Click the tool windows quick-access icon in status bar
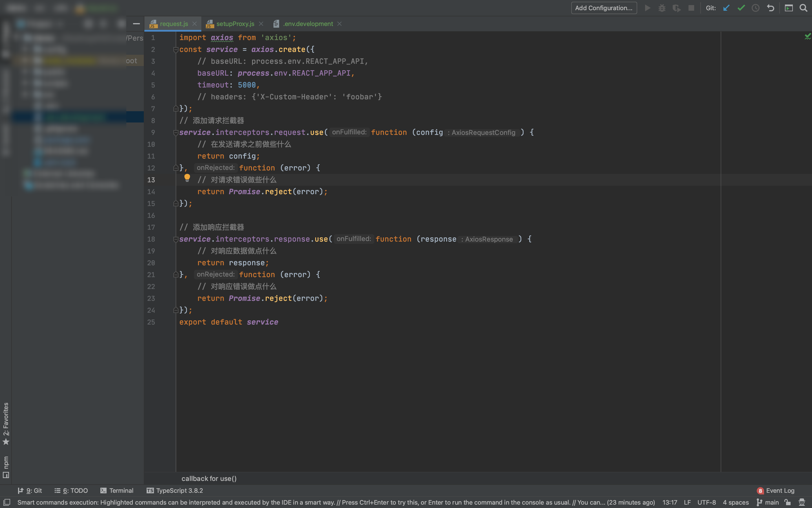The width and height of the screenshot is (812, 508). point(7,502)
